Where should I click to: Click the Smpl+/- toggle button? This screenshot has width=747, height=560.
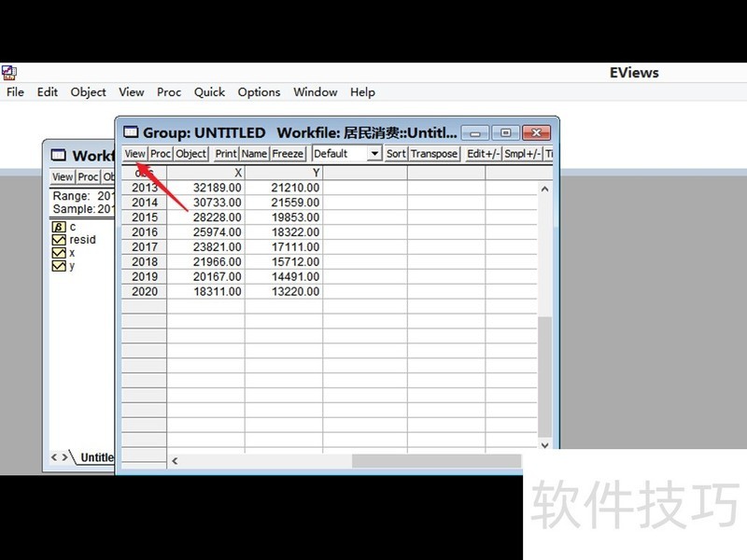[522, 154]
